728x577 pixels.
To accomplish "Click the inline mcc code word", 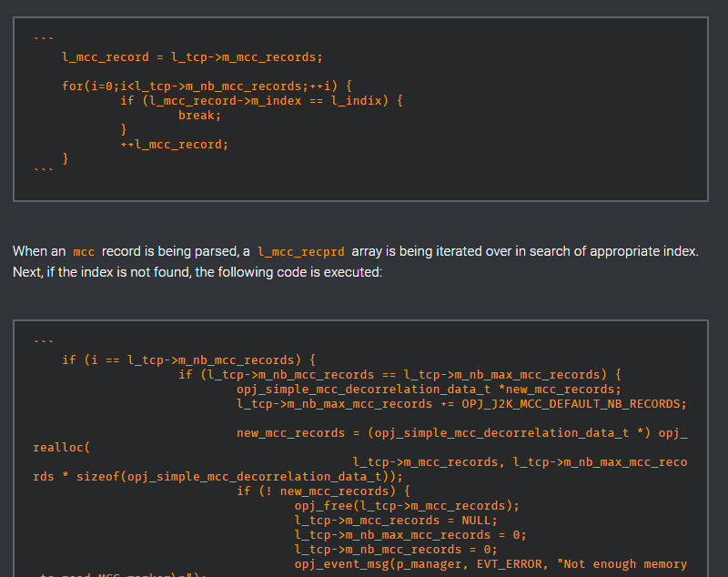I will coord(84,251).
